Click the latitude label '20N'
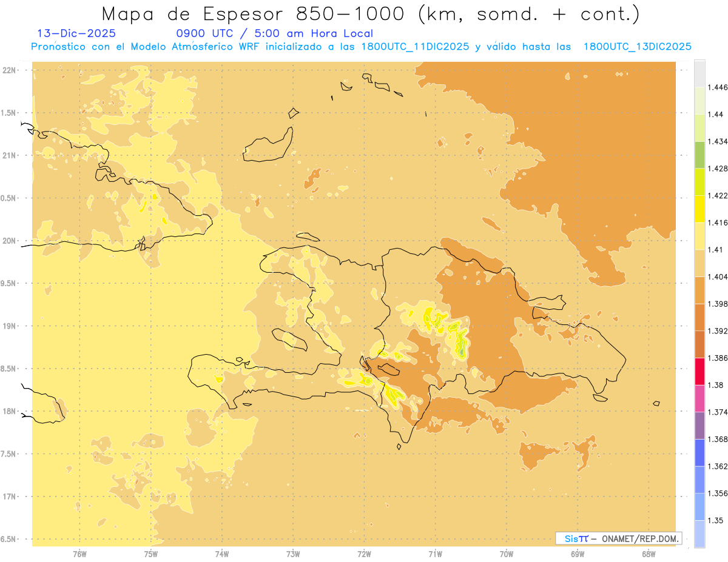The height and width of the screenshot is (562, 728). pyautogui.click(x=10, y=241)
